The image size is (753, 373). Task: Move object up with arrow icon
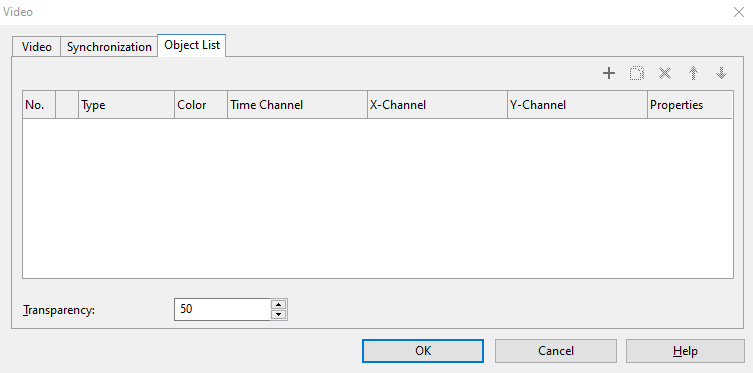[x=693, y=73]
